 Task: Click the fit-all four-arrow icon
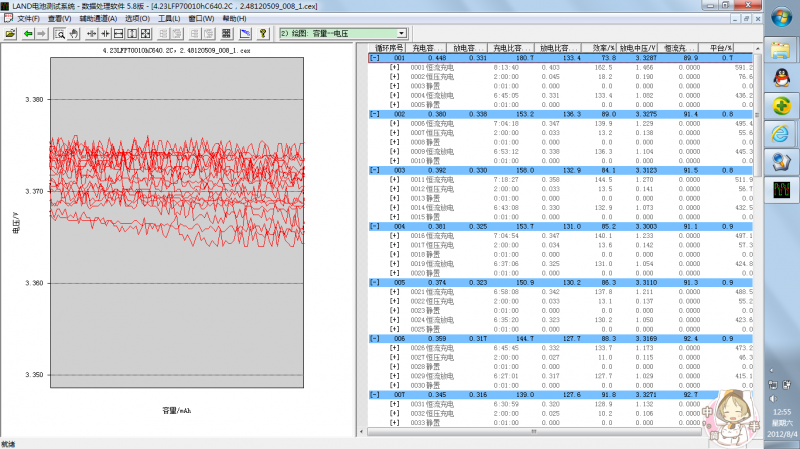147,33
